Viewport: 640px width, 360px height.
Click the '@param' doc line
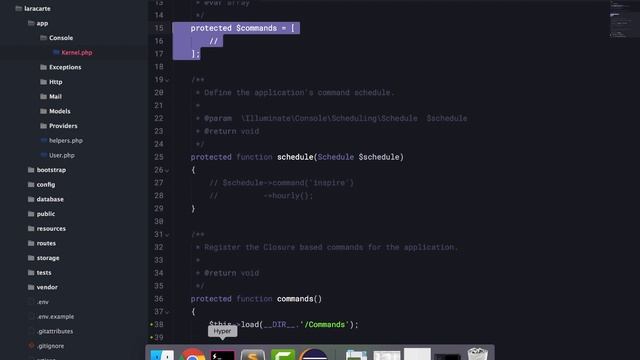[x=331, y=118]
